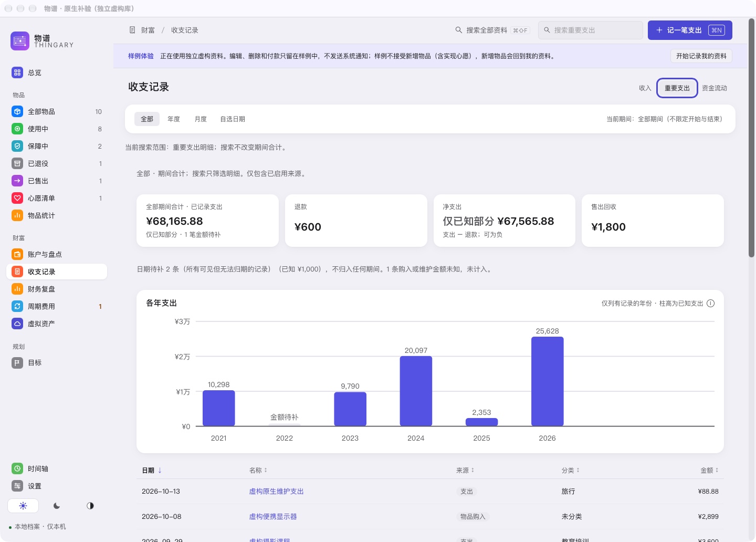This screenshot has width=756, height=542.
Task: Sort table by 金额 column
Action: [x=709, y=470]
